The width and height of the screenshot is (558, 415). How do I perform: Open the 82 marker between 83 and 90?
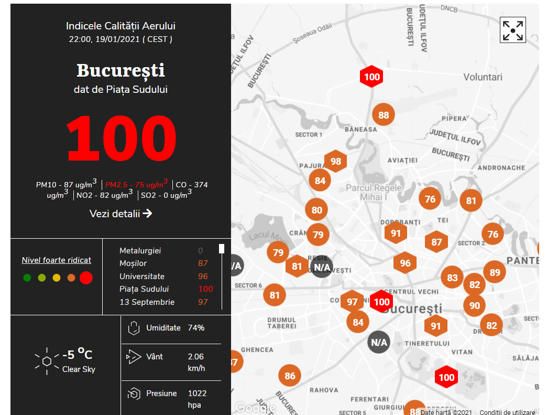[474, 285]
